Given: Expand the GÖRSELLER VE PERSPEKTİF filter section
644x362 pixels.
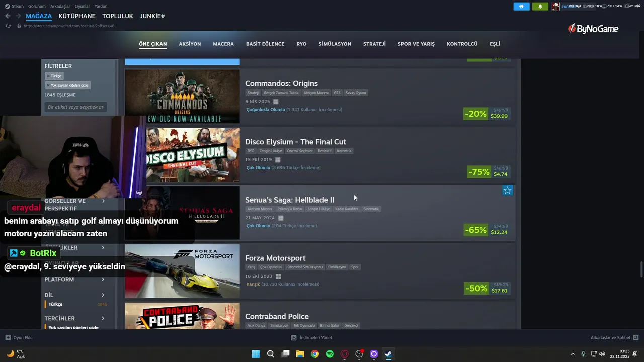Looking at the screenshot, I should click(74, 204).
